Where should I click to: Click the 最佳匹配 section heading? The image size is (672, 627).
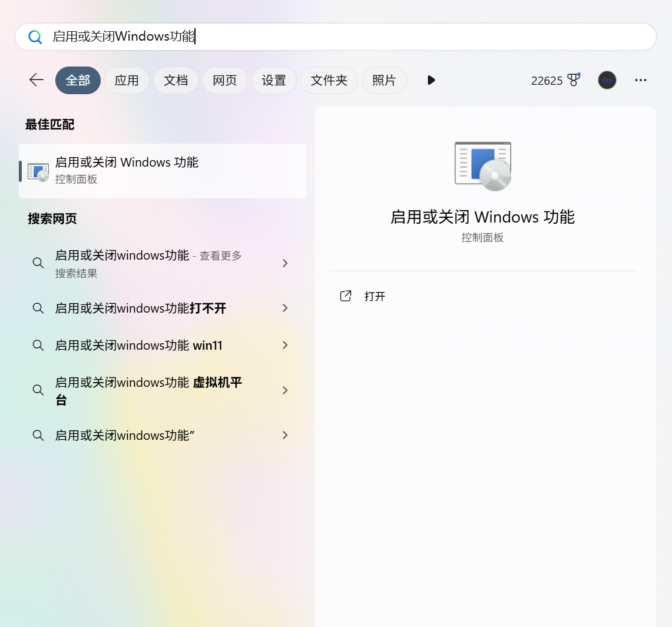click(x=49, y=125)
